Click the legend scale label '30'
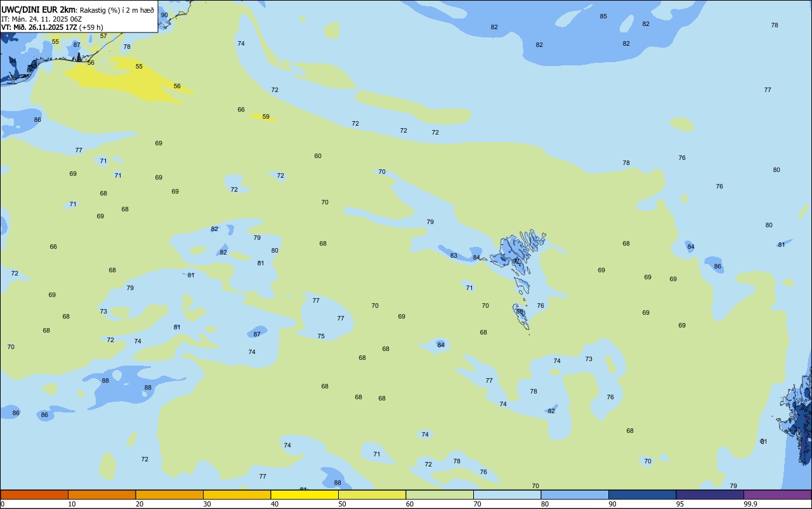The width and height of the screenshot is (812, 509). click(x=207, y=504)
